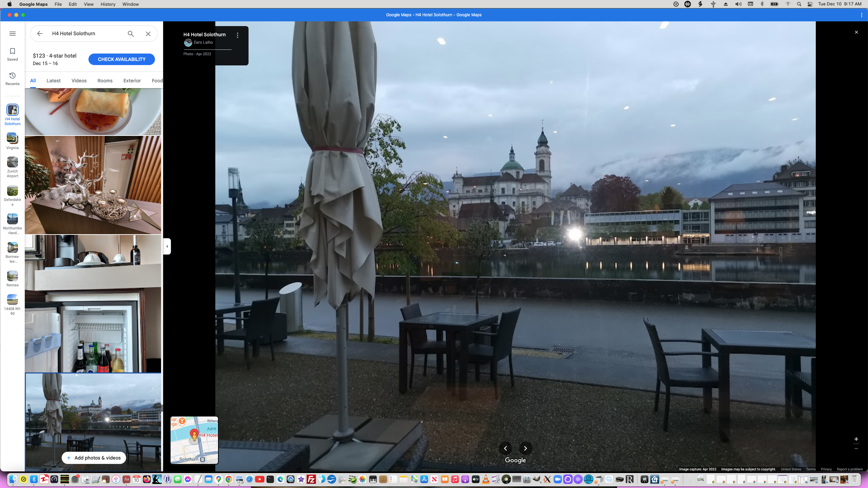This screenshot has width=868, height=488.
Task: Show next photo with right chevron
Action: 525,448
